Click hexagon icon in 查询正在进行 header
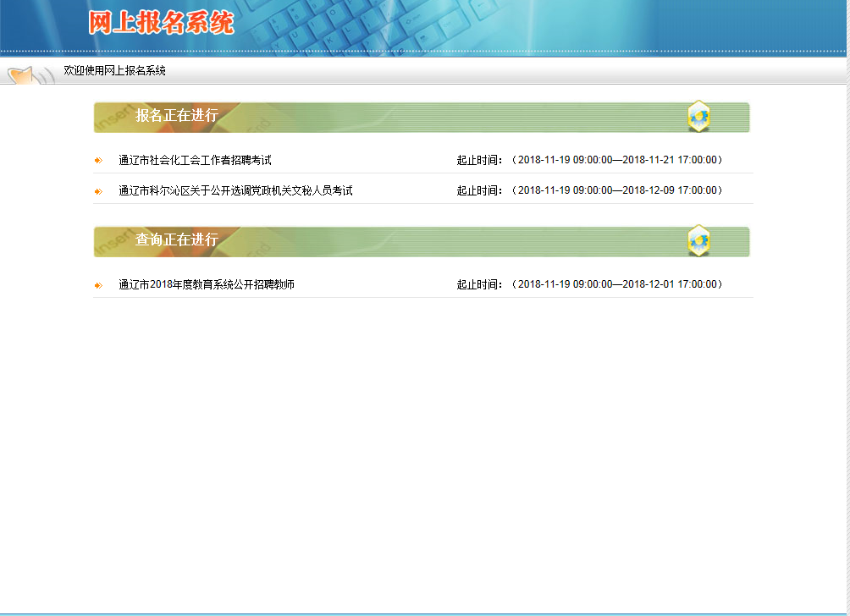850x616 pixels. coord(698,241)
